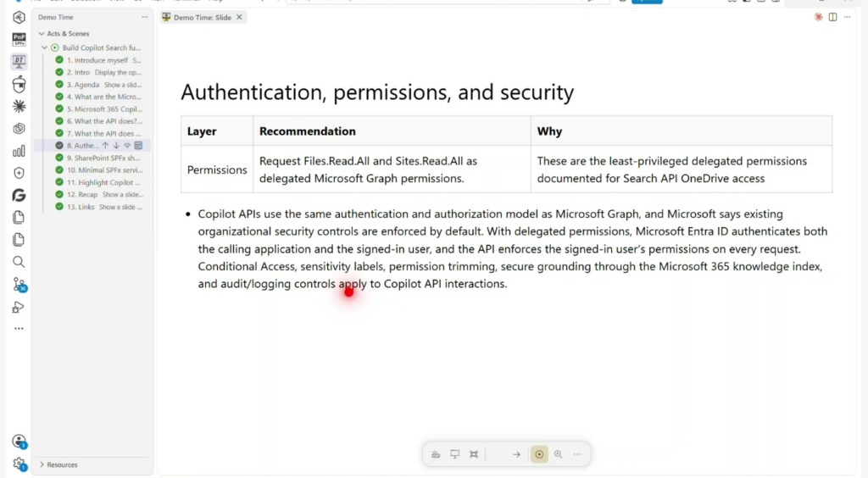
Task: Go to next slide with arrow
Action: [516, 454]
